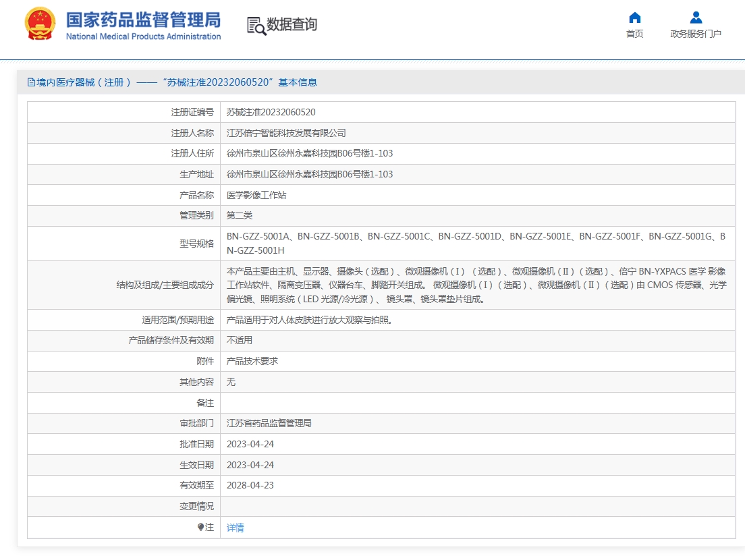Click the 批准日期 value 2023-04-24
Screen dimensions: 745x560
[250, 444]
